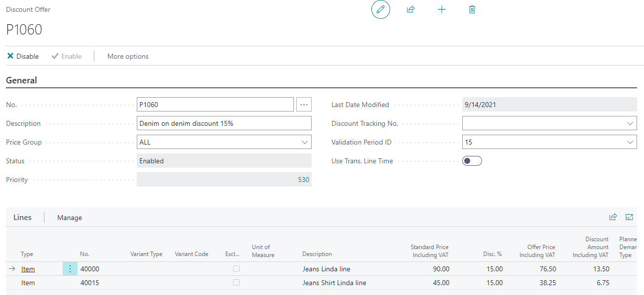This screenshot has width=644, height=295.
Task: Open the Price Group dropdown
Action: pos(304,142)
